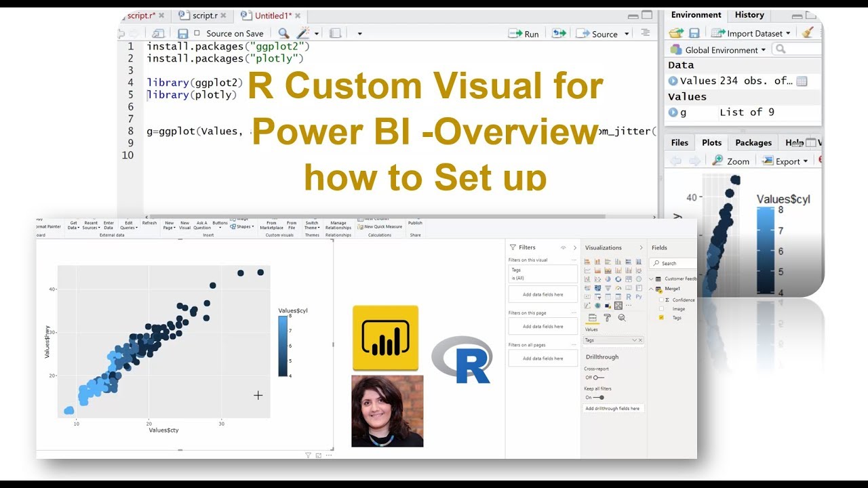Click the Run button in RStudio editor
The width and height of the screenshot is (868, 488).
pos(524,34)
